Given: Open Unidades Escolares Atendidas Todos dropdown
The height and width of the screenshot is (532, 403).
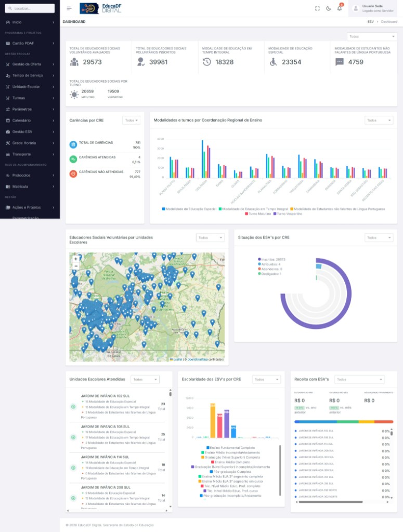Looking at the screenshot, I should pos(145,379).
